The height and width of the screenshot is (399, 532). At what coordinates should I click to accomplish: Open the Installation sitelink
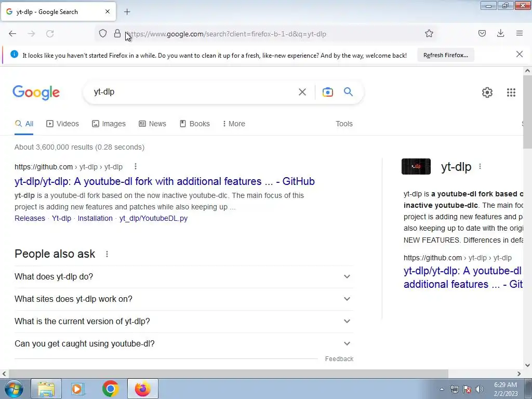pyautogui.click(x=95, y=218)
